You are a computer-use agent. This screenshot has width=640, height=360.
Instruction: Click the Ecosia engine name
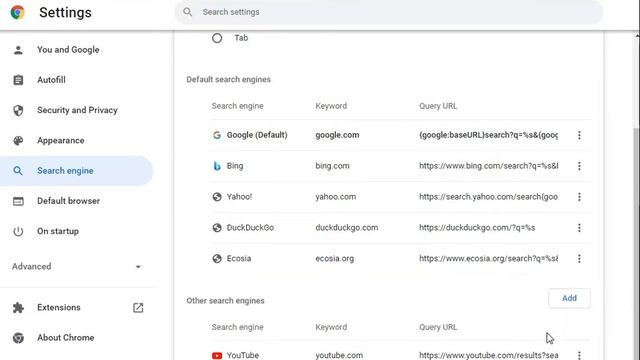pyautogui.click(x=239, y=258)
